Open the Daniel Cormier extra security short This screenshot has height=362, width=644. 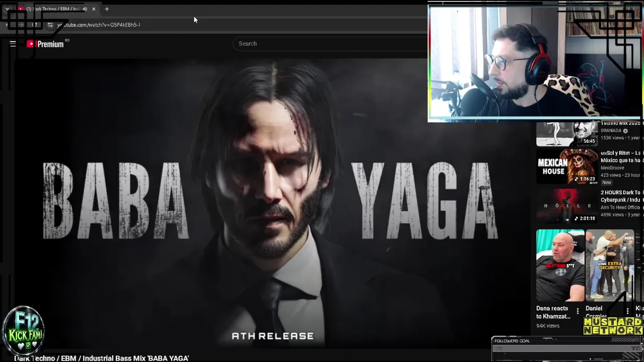[x=610, y=265]
